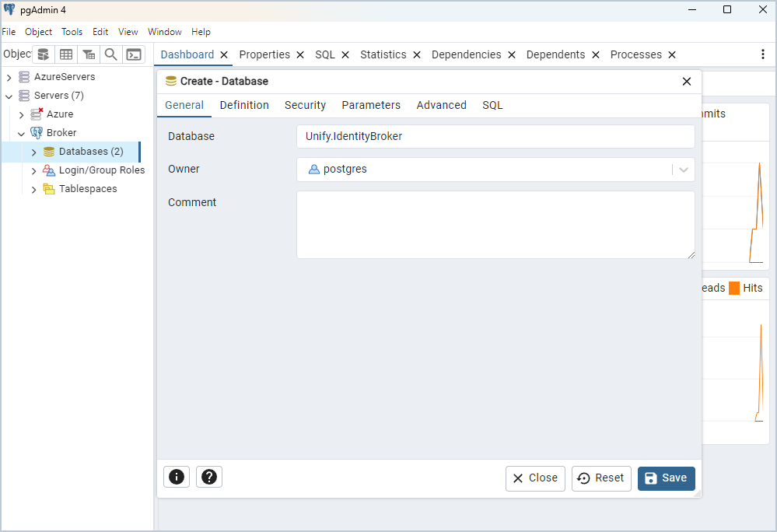
Task: Click the Comment text area
Action: [495, 225]
